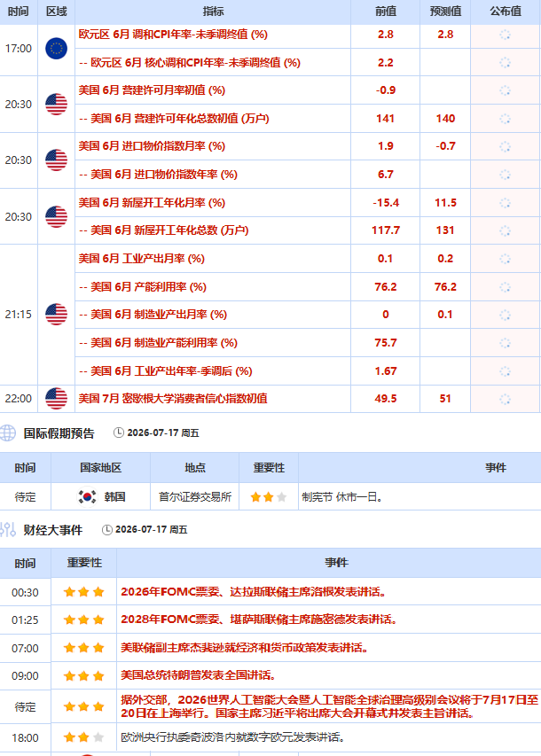Click the clock icon after 财经大事件 heading
The image size is (541, 756).
pyautogui.click(x=106, y=530)
